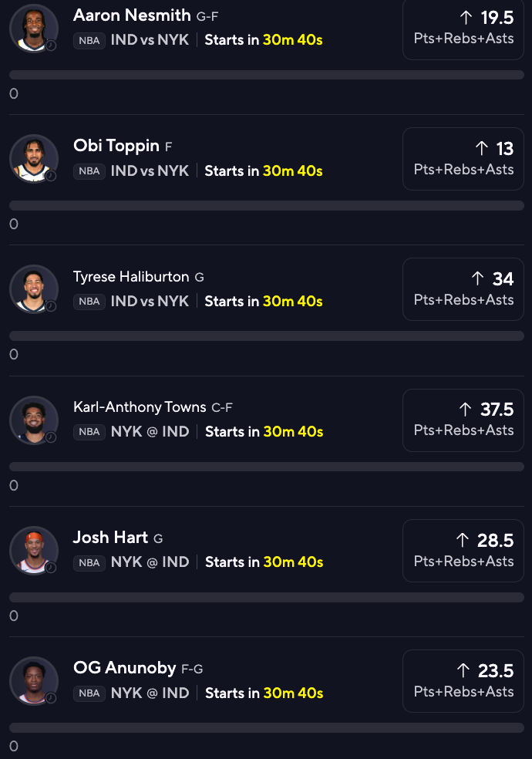
Task: Click the NBA tag under Karl-Anthony Towns
Action: (89, 432)
